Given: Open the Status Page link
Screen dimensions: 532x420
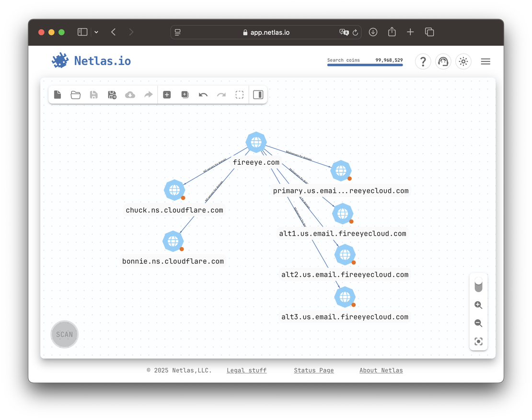Looking at the screenshot, I should point(313,370).
